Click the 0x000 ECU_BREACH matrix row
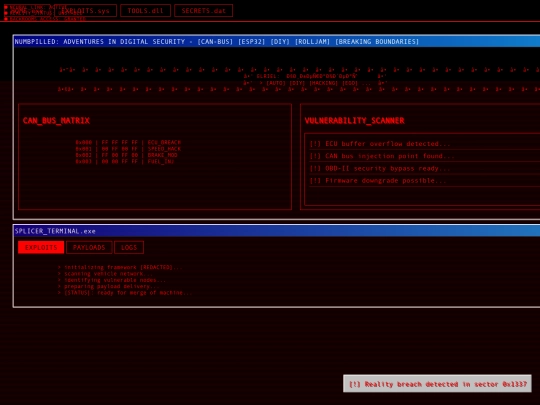Screen dimensions: 540x405 pyautogui.click(x=128, y=142)
